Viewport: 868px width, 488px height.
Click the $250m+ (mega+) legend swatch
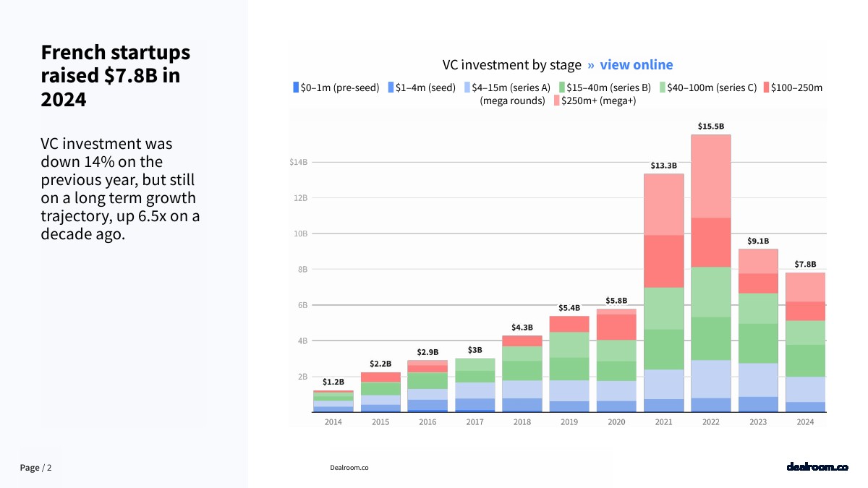557,100
